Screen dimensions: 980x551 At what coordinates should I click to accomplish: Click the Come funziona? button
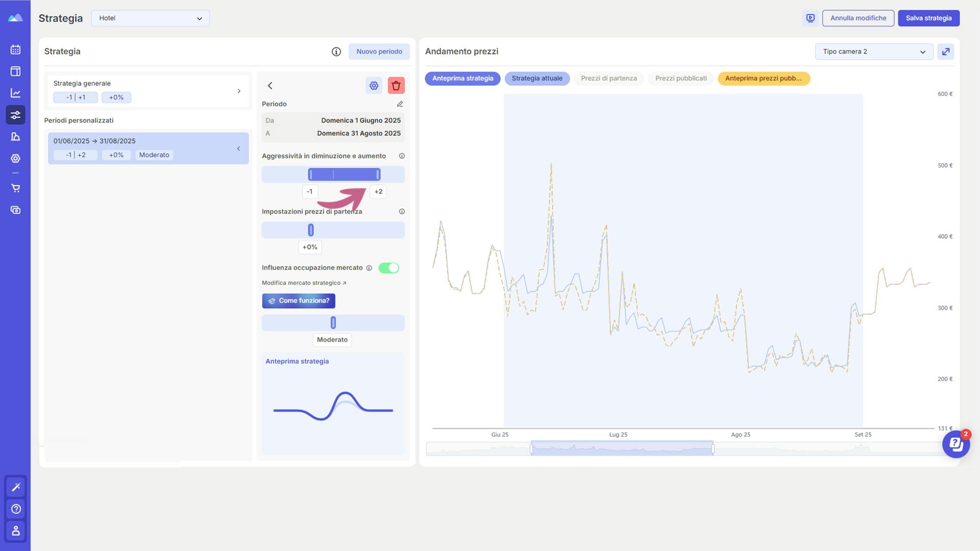(x=299, y=301)
